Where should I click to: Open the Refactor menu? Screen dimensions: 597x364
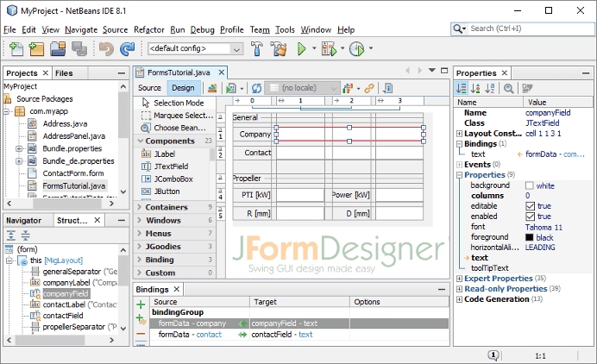click(x=148, y=29)
